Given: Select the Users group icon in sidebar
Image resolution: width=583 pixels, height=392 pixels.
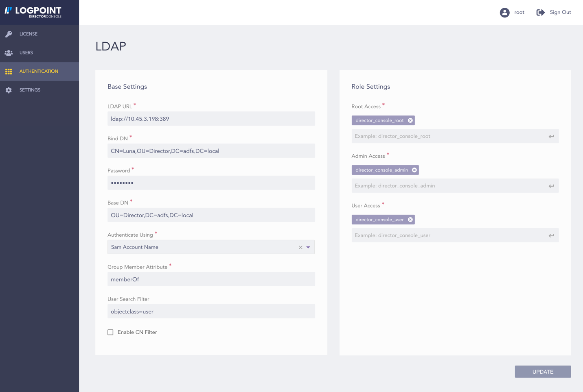Looking at the screenshot, I should tap(9, 52).
